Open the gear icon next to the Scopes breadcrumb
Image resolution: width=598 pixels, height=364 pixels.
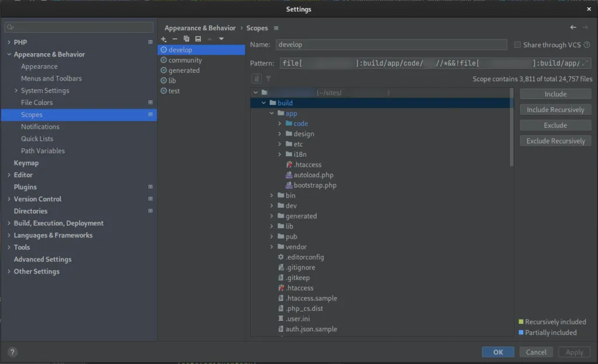276,27
